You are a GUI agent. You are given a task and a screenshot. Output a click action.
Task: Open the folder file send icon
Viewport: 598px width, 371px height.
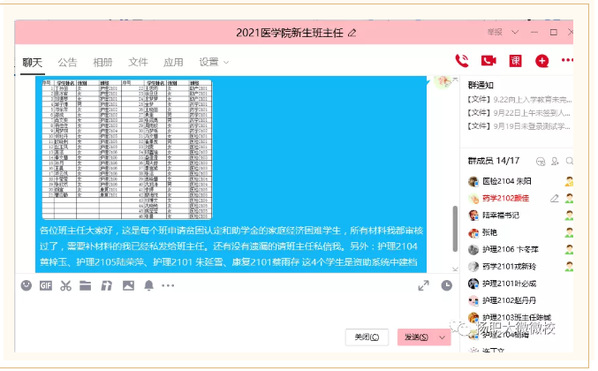85,285
